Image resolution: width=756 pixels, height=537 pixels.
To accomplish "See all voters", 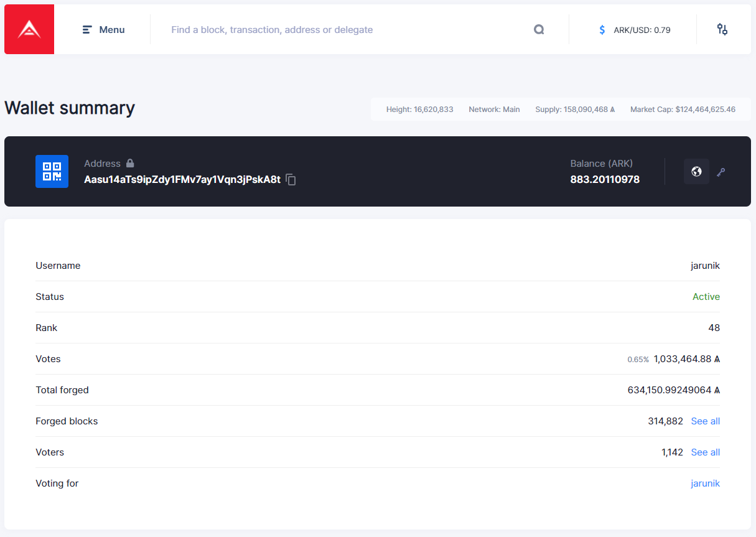I will 705,452.
